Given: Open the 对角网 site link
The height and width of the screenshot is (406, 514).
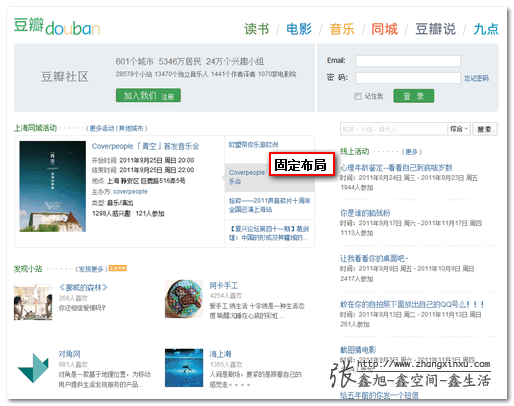Looking at the screenshot, I should tap(69, 354).
